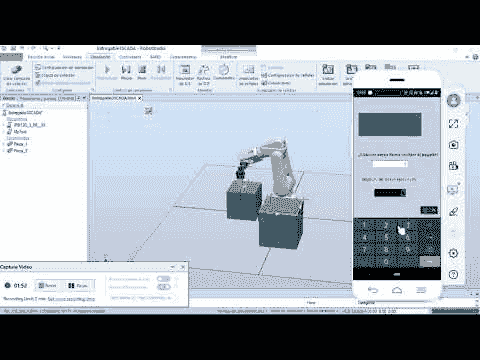Click the Record Simulation icon

coord(328,69)
